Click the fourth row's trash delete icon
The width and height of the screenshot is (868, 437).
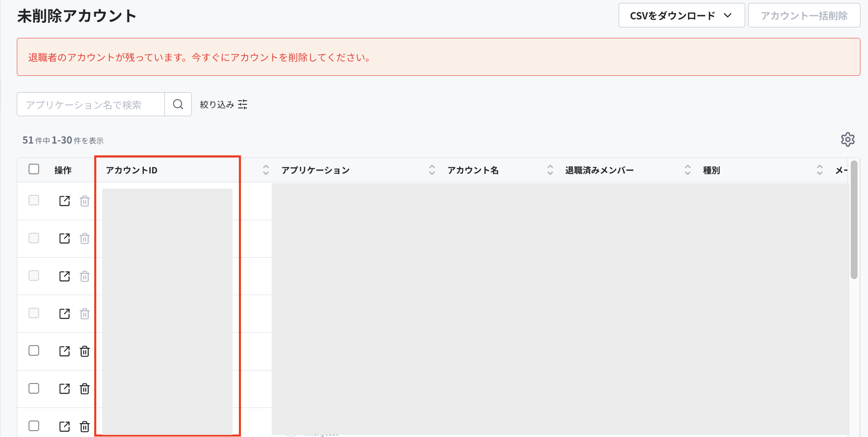[85, 314]
